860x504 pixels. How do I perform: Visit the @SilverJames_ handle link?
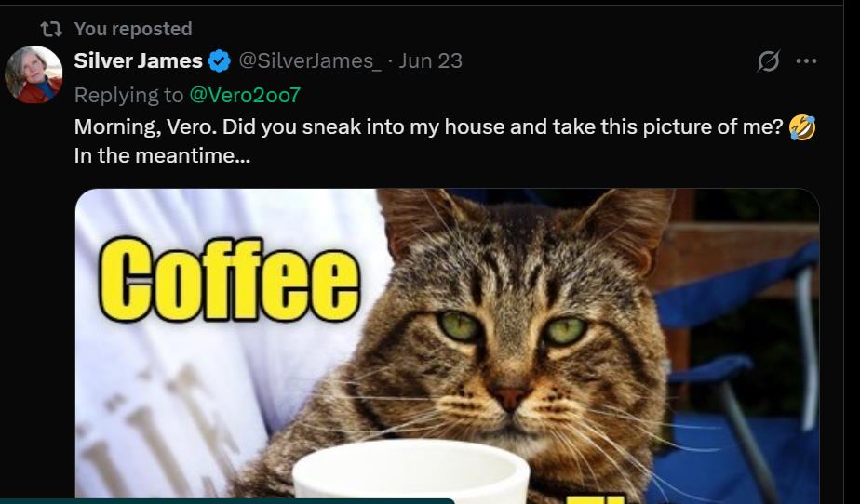point(309,60)
